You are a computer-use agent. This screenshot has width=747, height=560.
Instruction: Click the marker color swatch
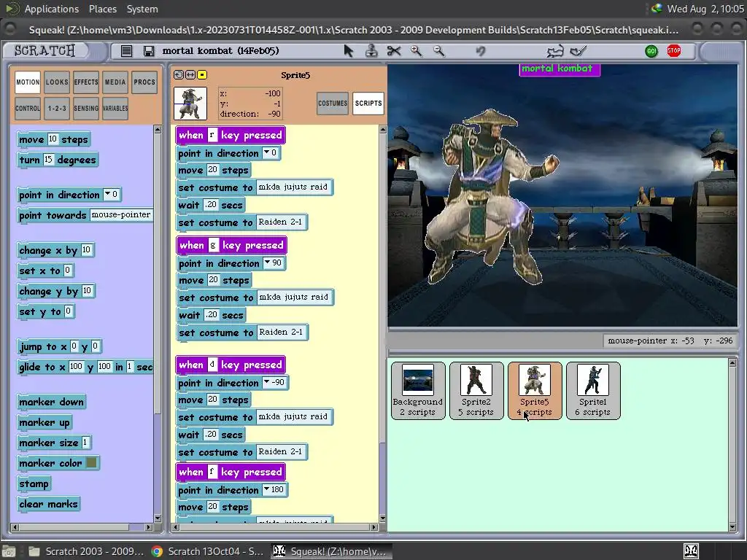(x=91, y=462)
